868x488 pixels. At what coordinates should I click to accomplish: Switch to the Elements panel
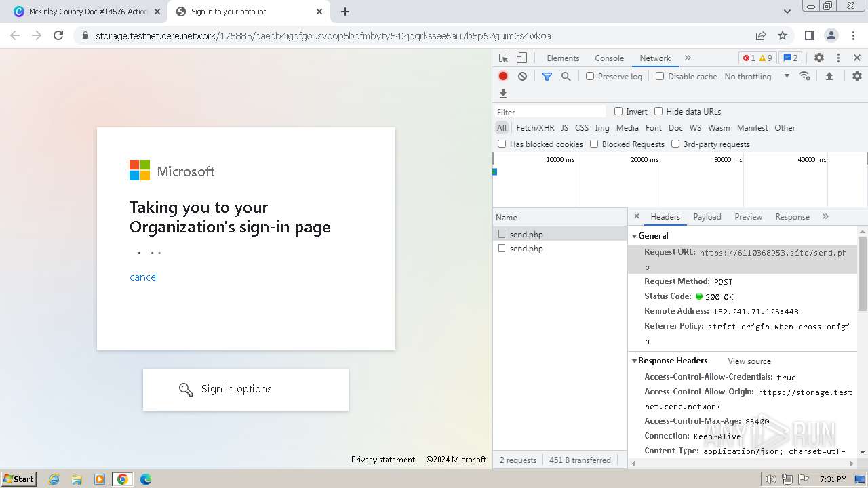(563, 58)
